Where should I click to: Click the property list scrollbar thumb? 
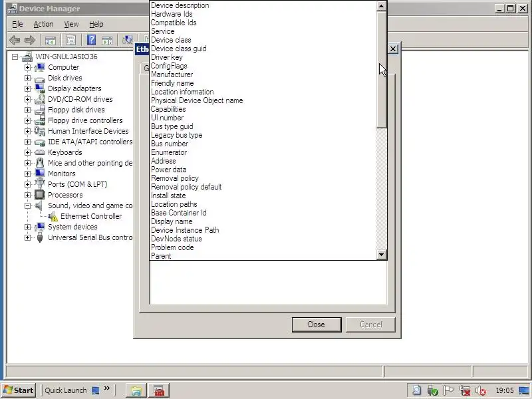click(x=382, y=70)
